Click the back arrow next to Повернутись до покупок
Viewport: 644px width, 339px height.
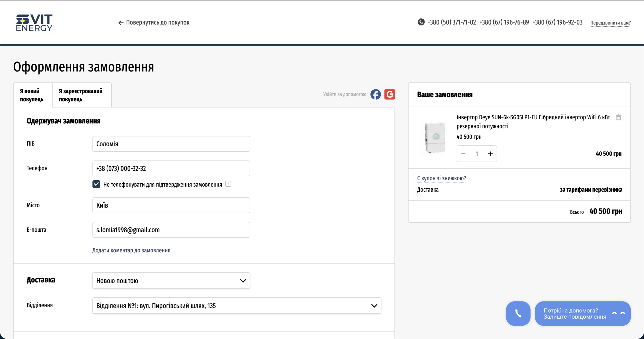pos(121,23)
